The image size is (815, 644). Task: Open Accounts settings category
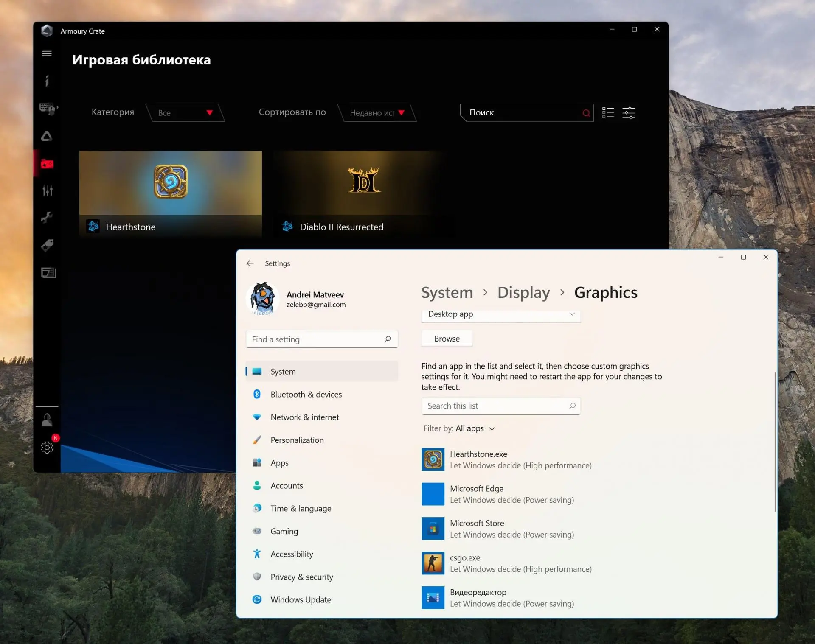(322, 485)
